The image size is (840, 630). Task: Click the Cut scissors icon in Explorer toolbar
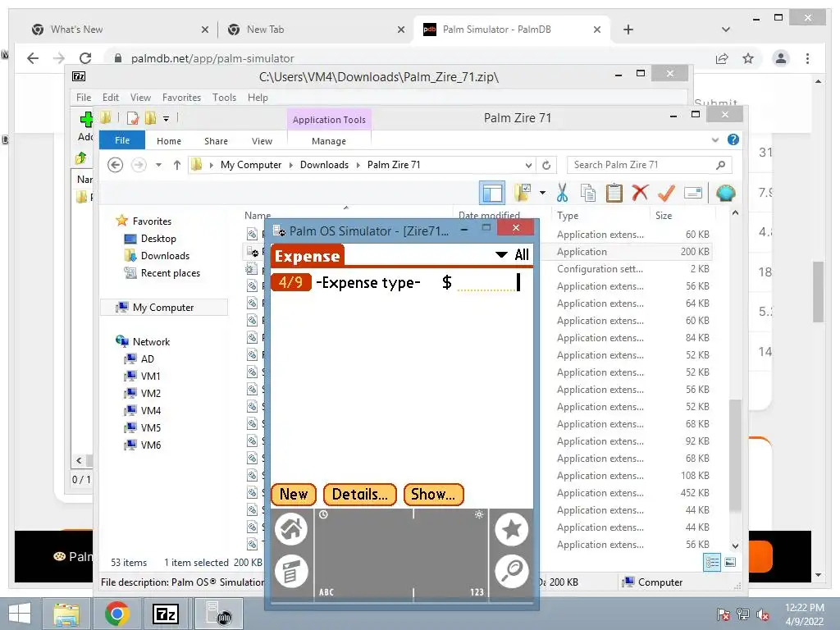click(562, 193)
